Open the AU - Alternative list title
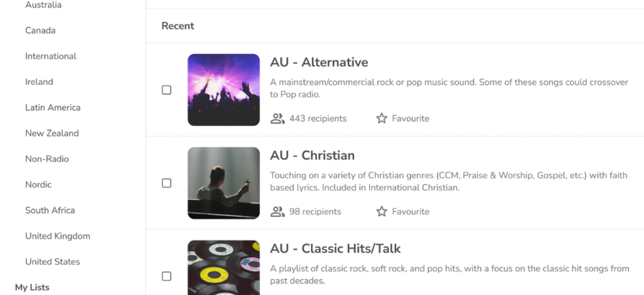Image resolution: width=644 pixels, height=295 pixels. click(319, 62)
